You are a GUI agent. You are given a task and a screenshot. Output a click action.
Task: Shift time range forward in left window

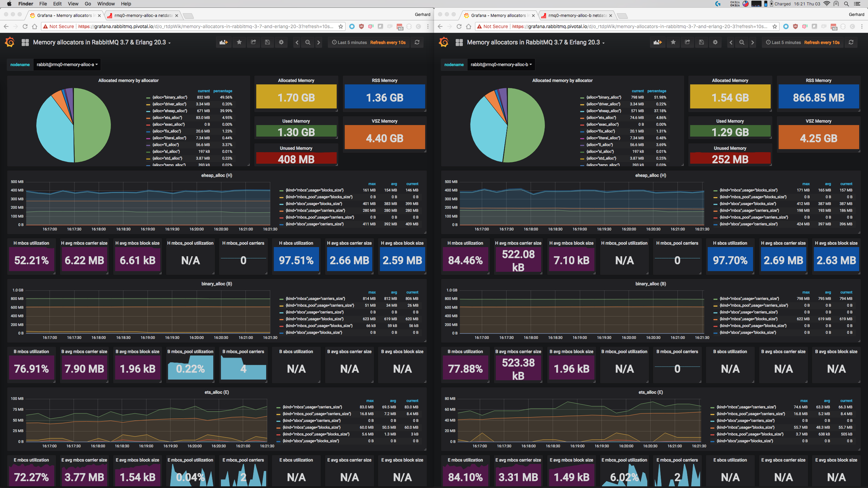(x=318, y=42)
